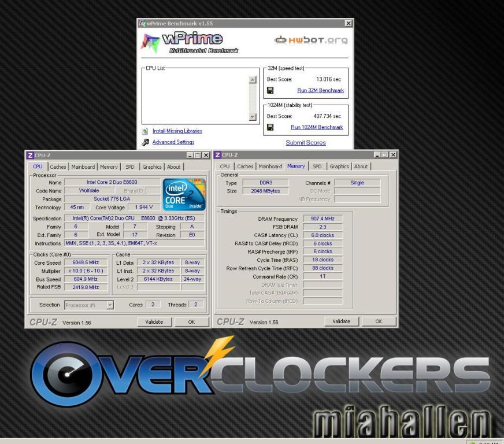Click the CPU List scroll down arrow
Viewport: 504px width, 444px height.
coord(253,117)
